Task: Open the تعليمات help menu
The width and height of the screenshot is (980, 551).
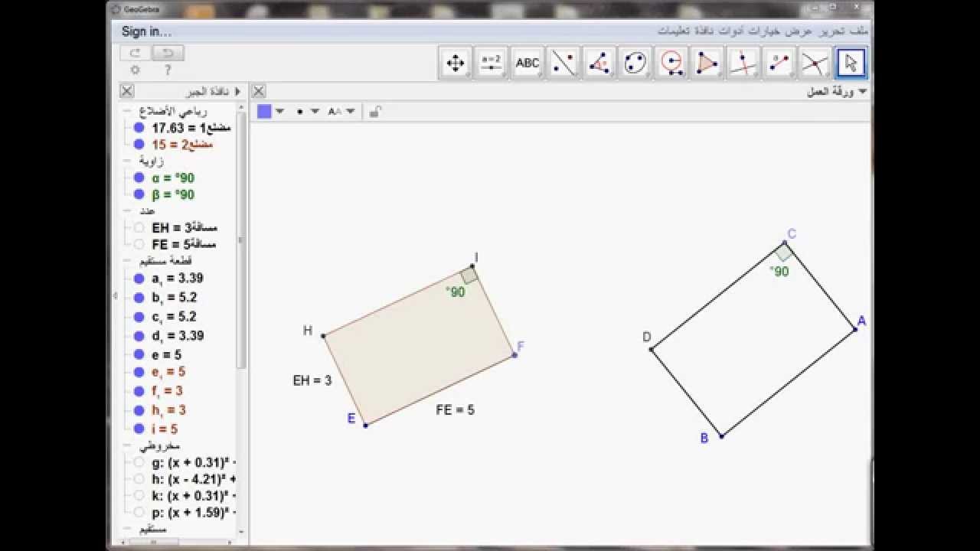Action: pyautogui.click(x=673, y=31)
